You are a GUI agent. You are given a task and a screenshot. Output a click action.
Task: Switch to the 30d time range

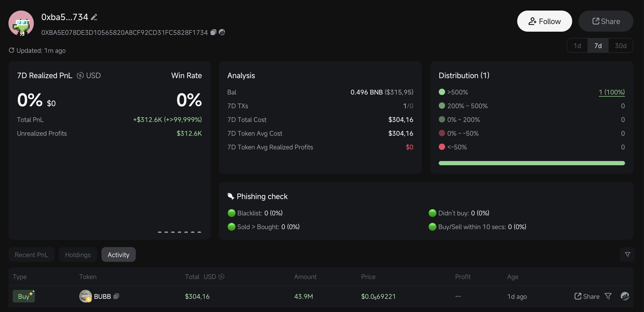click(x=620, y=46)
